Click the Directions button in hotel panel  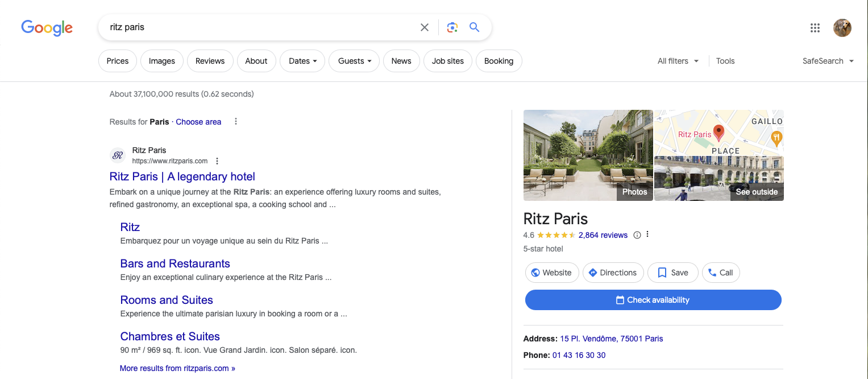[x=613, y=273]
